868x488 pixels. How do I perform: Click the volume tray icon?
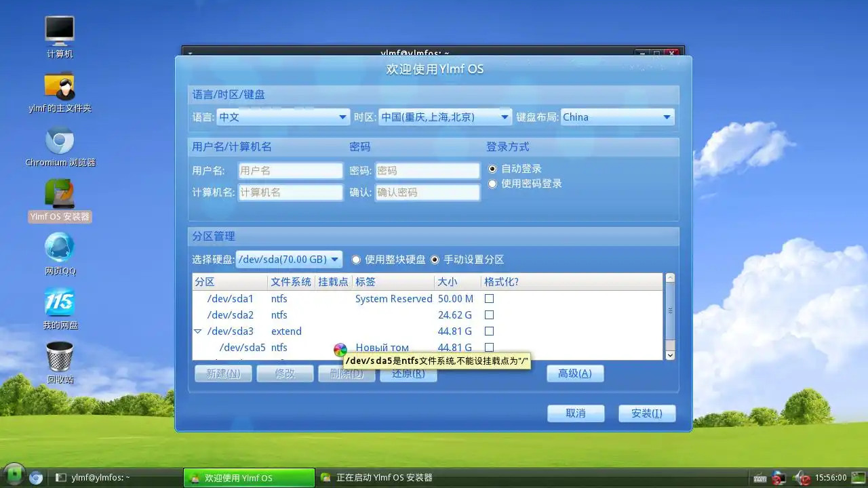pyautogui.click(x=801, y=478)
